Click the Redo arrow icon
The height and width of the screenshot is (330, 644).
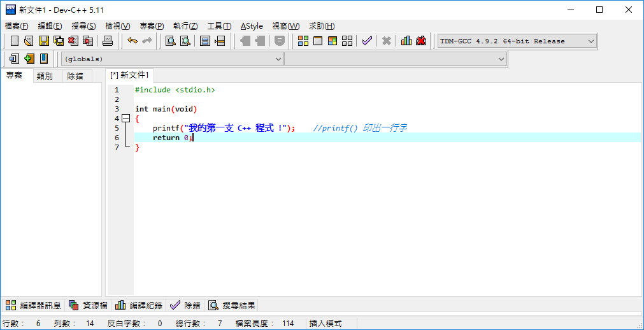tap(147, 41)
